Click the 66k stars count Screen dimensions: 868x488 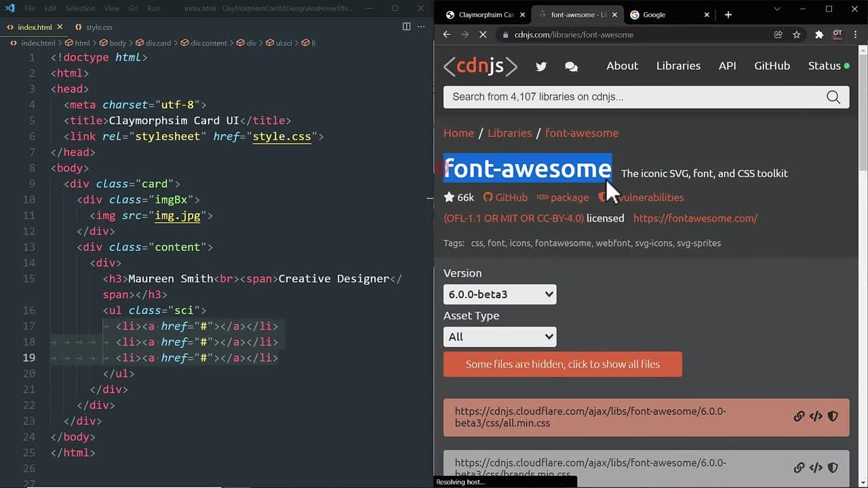click(x=459, y=197)
